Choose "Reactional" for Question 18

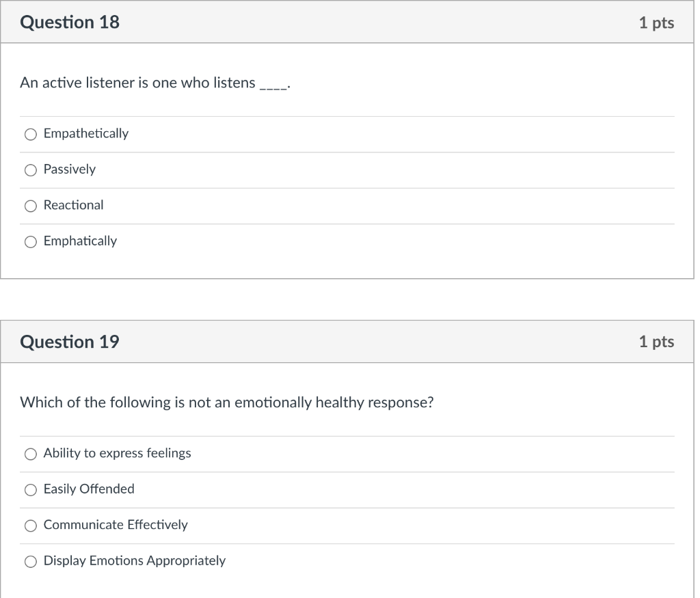pyautogui.click(x=30, y=206)
